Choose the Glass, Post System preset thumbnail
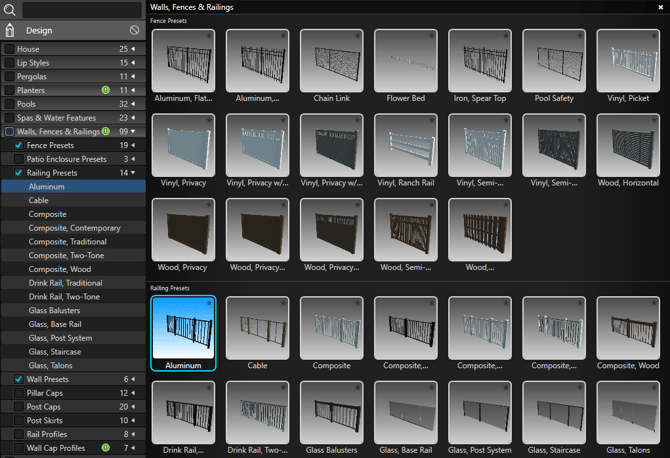 coord(480,413)
